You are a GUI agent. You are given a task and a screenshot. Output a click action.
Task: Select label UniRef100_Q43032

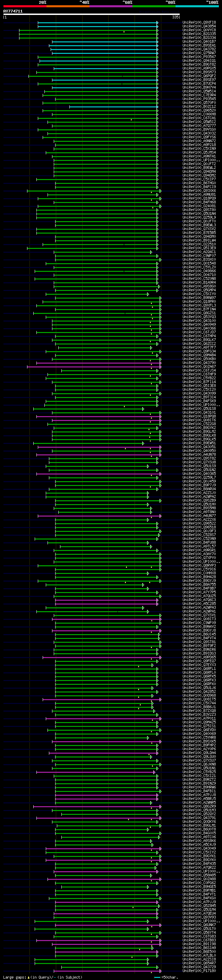pyautogui.click(x=199, y=133)
